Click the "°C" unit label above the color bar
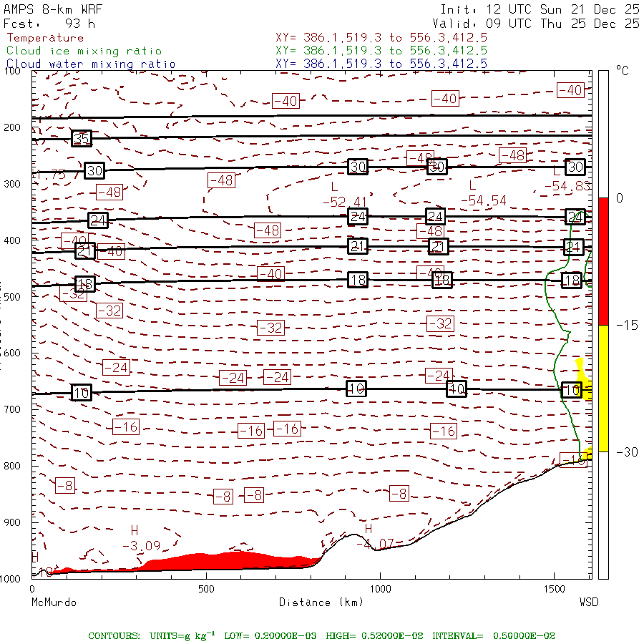Image resolution: width=644 pixels, height=644 pixels. click(x=623, y=71)
